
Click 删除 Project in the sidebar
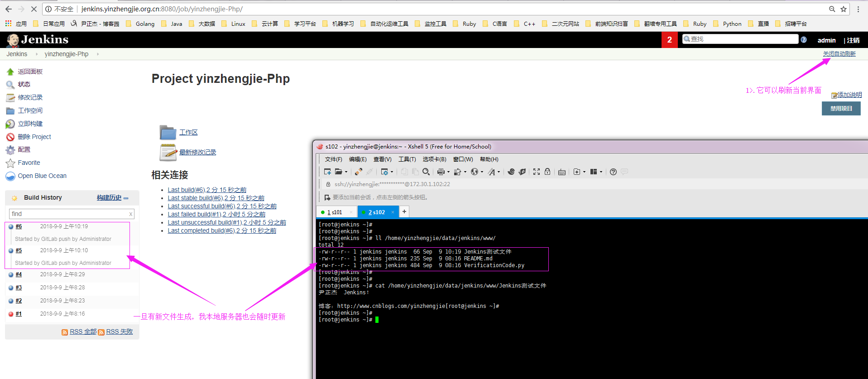34,137
